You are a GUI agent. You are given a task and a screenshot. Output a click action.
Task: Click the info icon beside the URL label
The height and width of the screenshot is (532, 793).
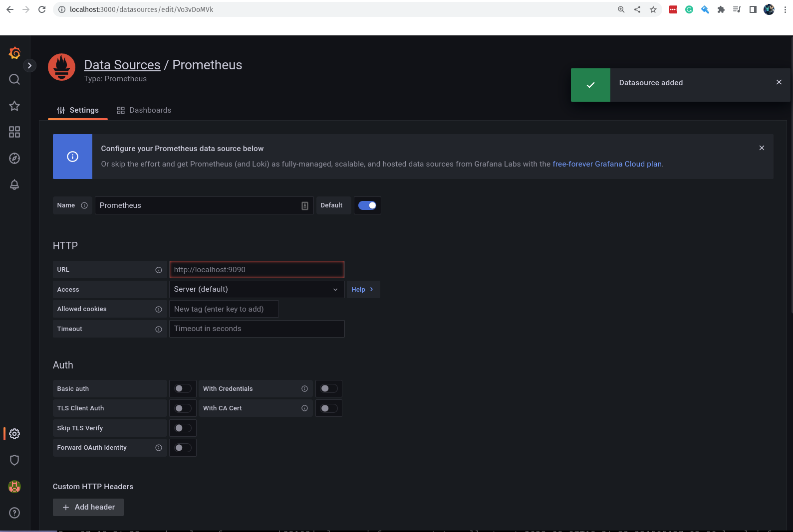click(159, 270)
